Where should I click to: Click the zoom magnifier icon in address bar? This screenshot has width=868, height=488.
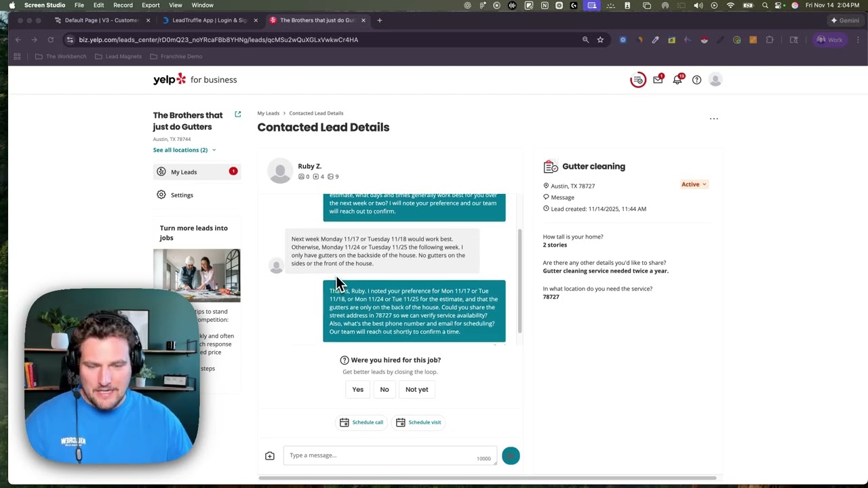click(585, 40)
